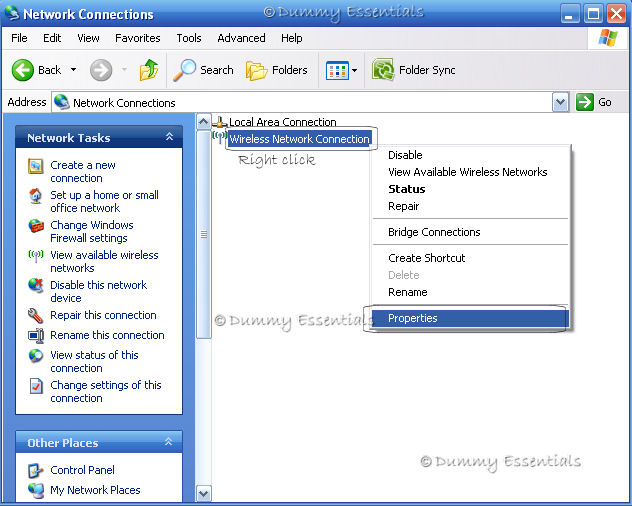Open My Network Places link
Image resolution: width=632 pixels, height=506 pixels.
95,490
